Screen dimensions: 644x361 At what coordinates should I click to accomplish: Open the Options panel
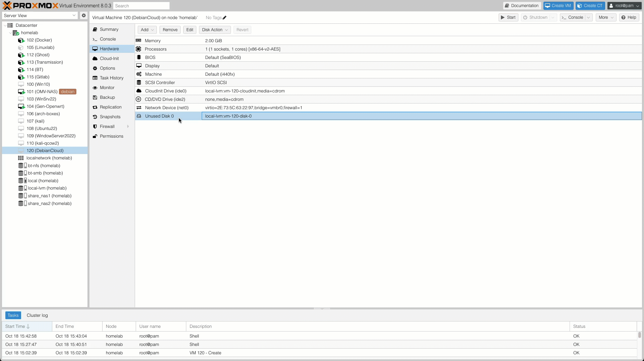point(112,68)
